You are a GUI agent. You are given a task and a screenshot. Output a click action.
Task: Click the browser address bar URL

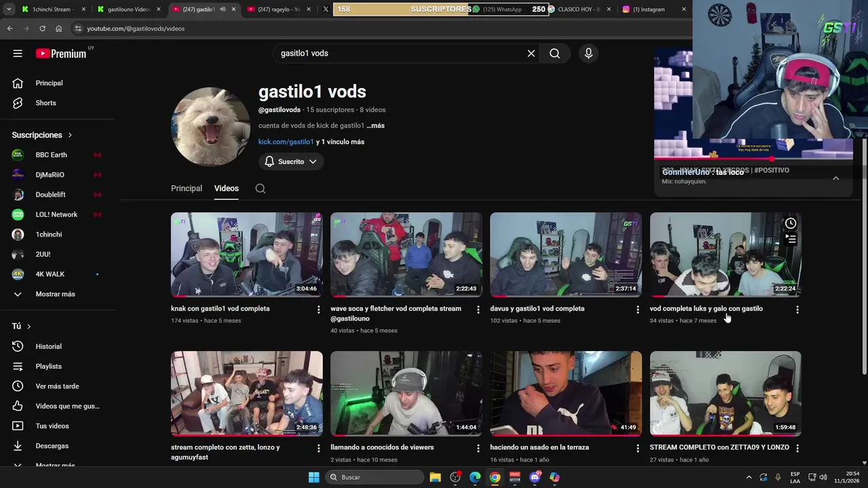pos(136,28)
